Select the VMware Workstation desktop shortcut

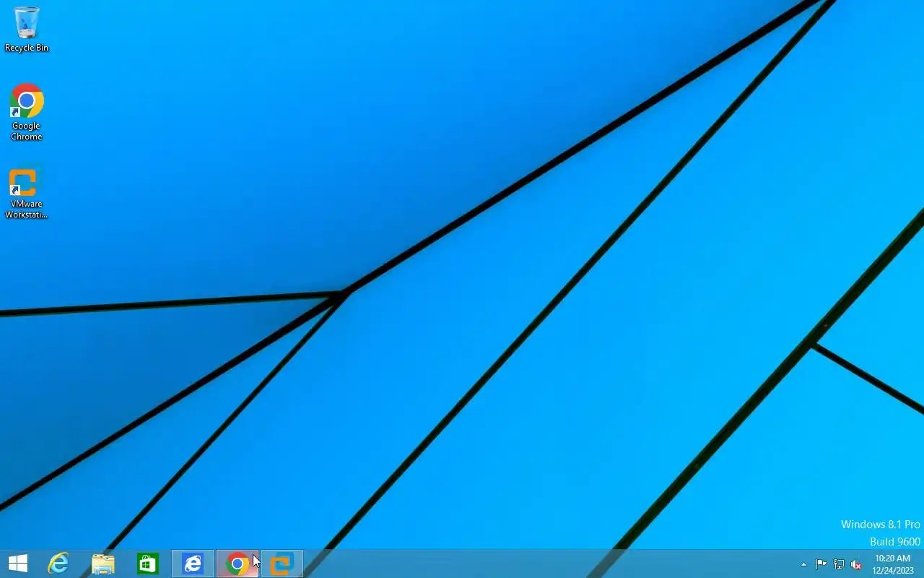(x=27, y=194)
